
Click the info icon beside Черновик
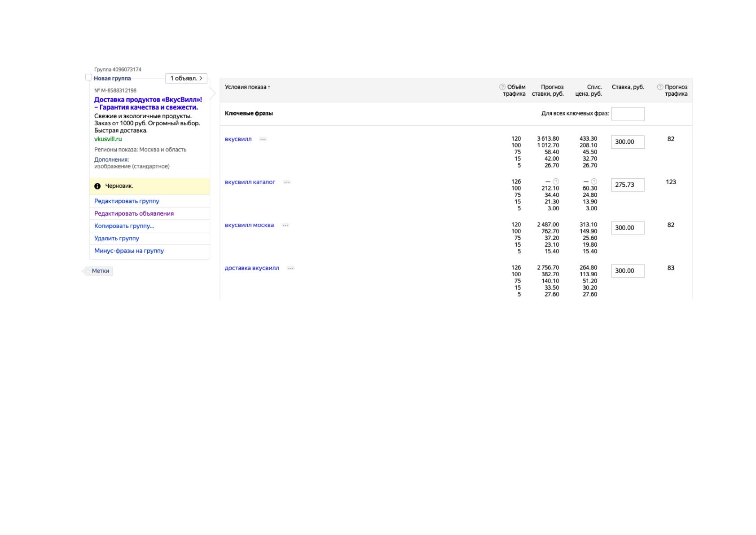click(97, 186)
